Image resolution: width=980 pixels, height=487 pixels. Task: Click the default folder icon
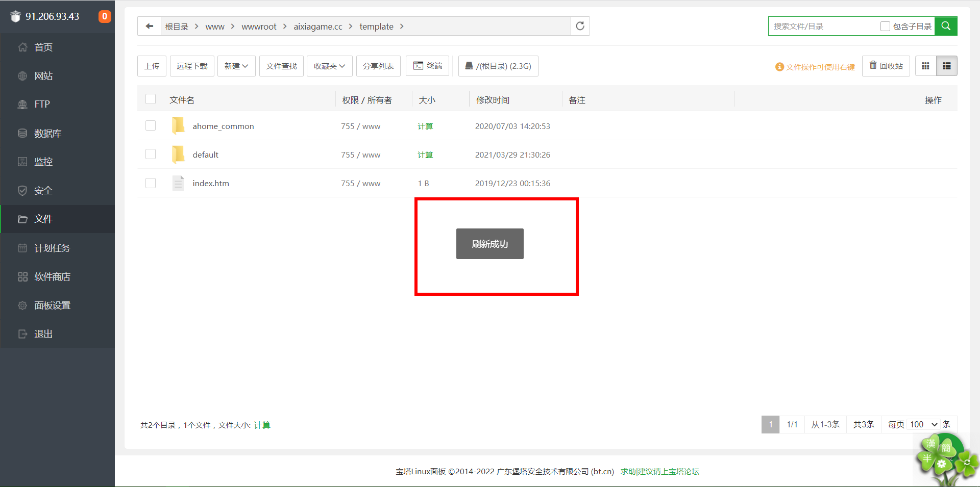[178, 154]
